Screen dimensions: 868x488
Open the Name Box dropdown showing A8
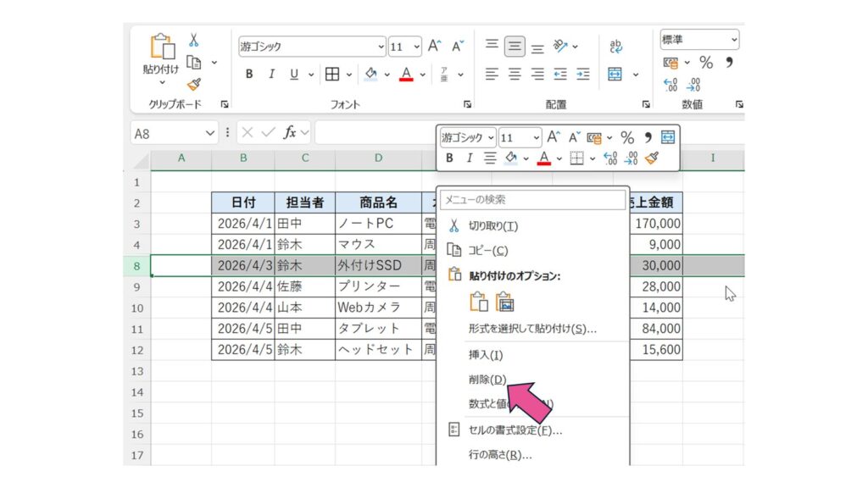tap(211, 133)
